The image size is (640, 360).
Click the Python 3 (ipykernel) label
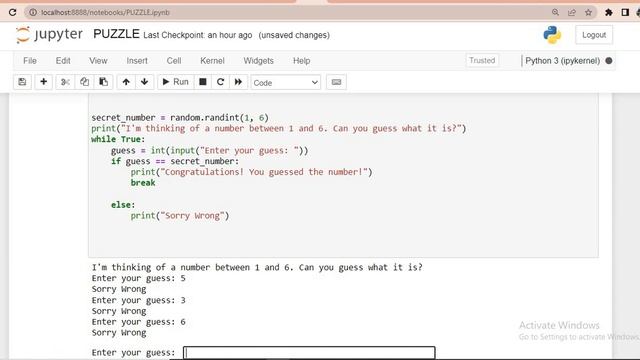pos(562,61)
